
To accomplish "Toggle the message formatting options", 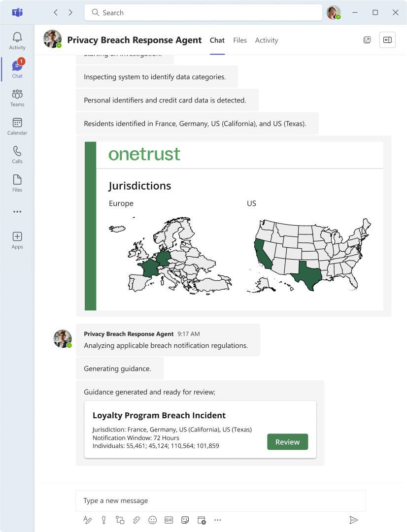I will [x=87, y=520].
